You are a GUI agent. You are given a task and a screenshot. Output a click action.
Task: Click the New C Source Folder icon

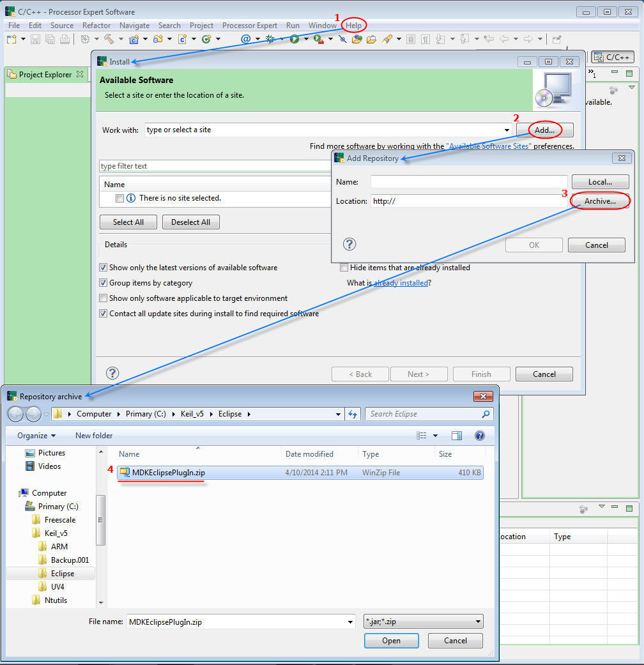coord(158,40)
